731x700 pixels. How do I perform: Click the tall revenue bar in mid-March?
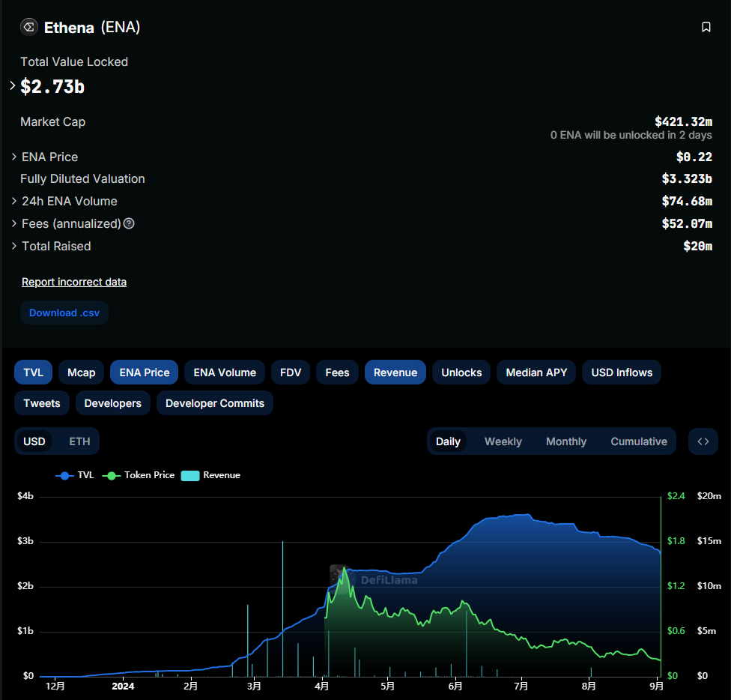282,607
